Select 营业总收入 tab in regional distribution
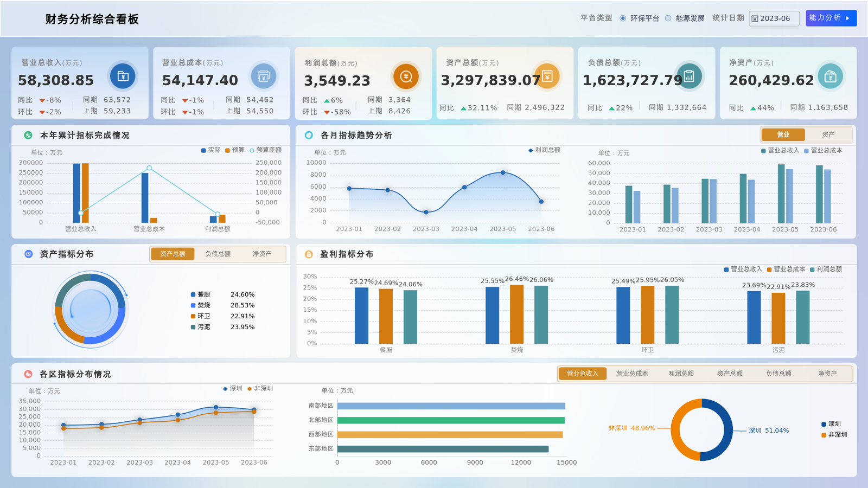 (583, 374)
